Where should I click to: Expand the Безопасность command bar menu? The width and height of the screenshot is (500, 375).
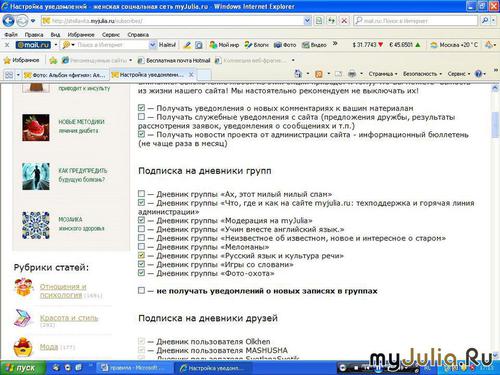[x=422, y=74]
